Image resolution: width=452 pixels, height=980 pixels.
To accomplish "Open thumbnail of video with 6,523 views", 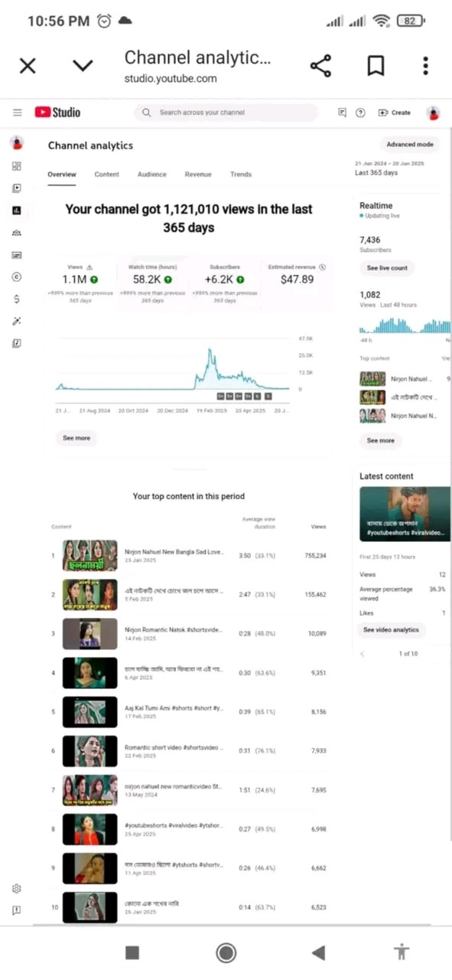I will click(89, 907).
